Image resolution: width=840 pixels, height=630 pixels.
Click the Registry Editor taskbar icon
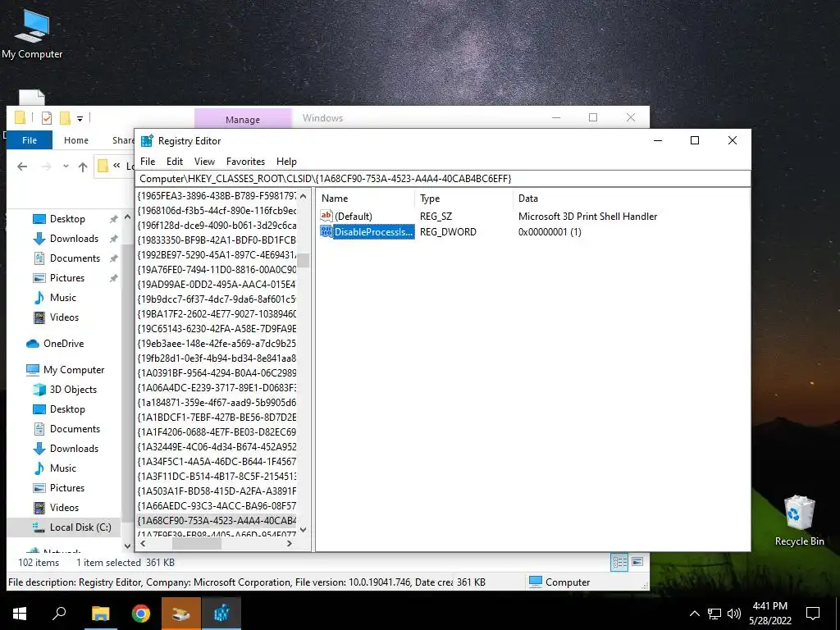[221, 614]
